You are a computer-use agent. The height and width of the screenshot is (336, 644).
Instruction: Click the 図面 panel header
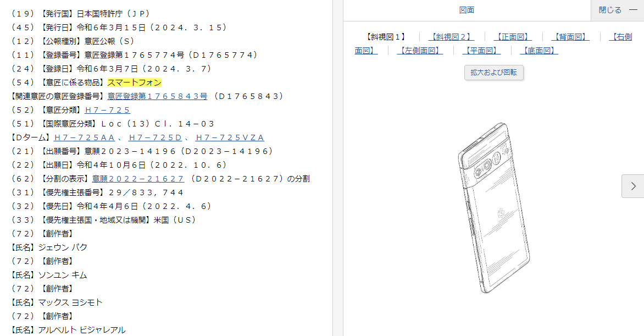467,10
